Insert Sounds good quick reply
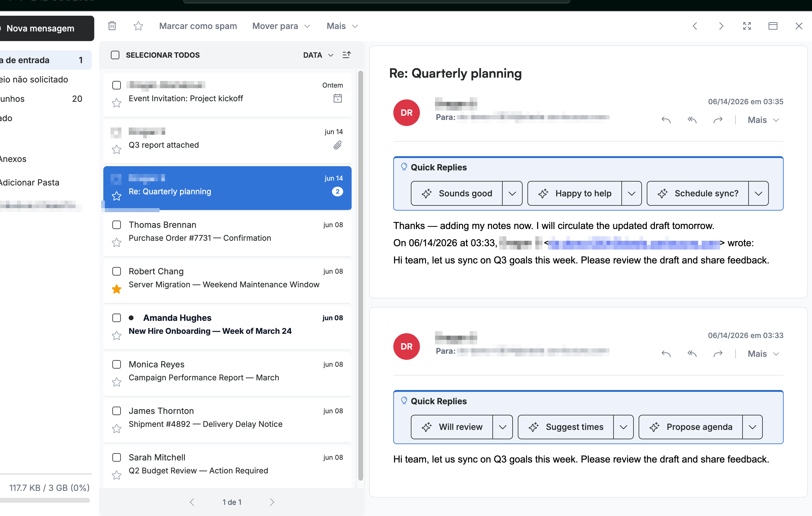This screenshot has height=516, width=812. tap(457, 194)
